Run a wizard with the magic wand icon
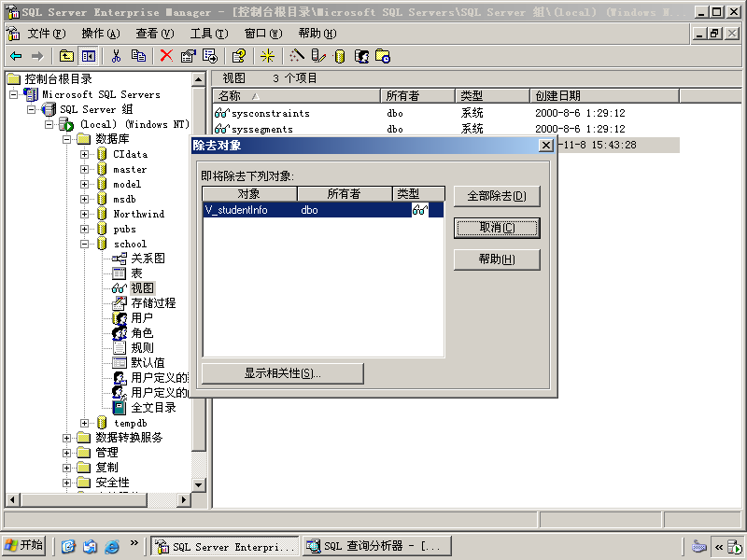747x560 pixels. click(296, 56)
